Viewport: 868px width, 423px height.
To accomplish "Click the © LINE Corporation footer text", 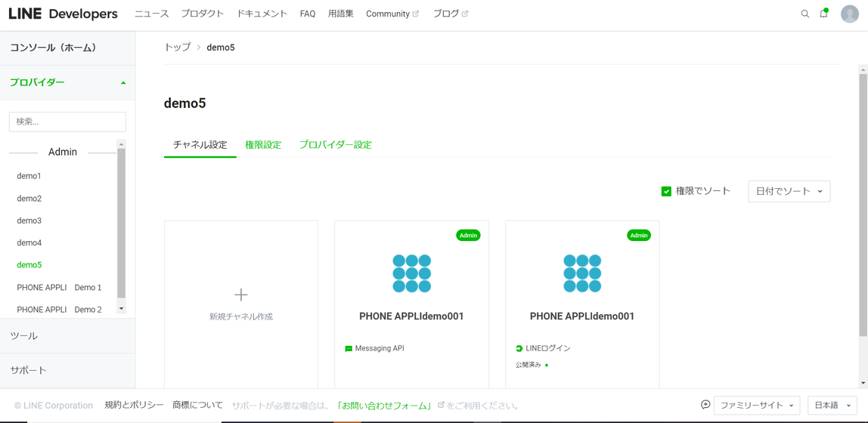I will [54, 406].
